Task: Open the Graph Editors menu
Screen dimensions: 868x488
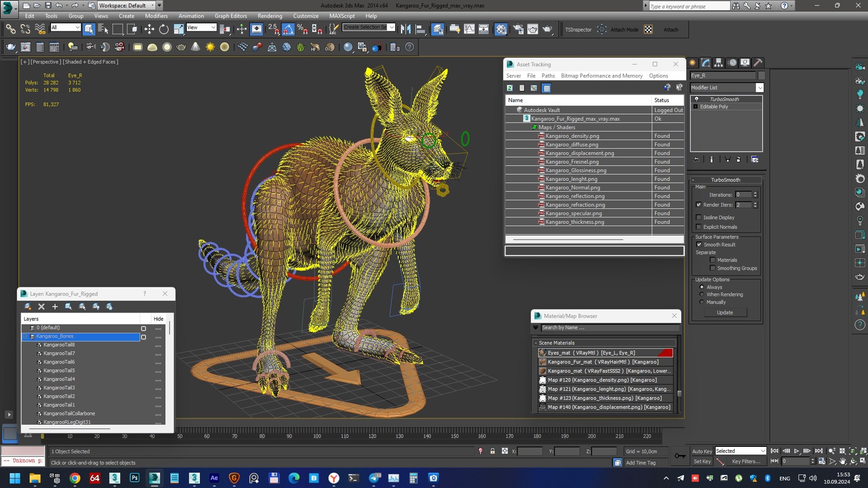Action: tap(231, 16)
